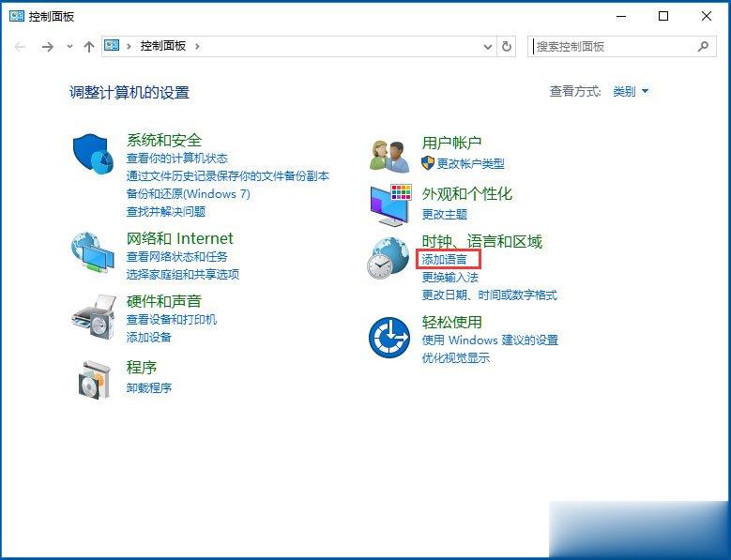Open the Appearance and Personalization monitor icon

coord(390,205)
